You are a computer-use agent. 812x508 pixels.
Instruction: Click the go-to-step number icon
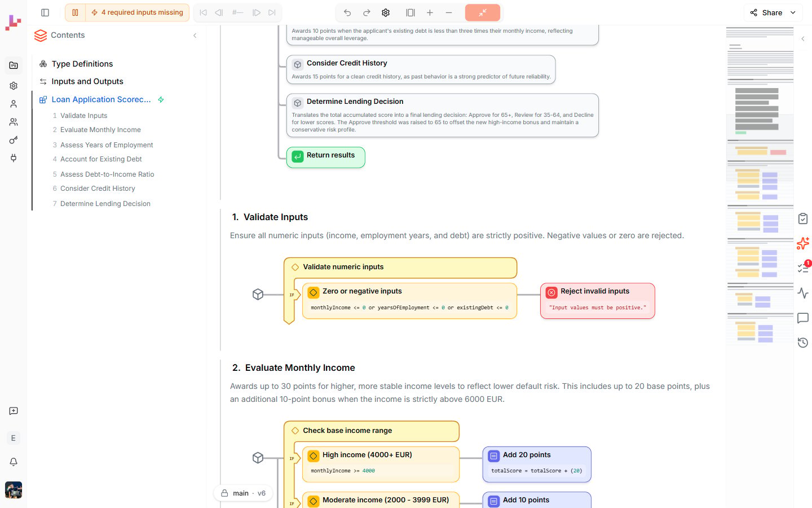click(x=237, y=12)
